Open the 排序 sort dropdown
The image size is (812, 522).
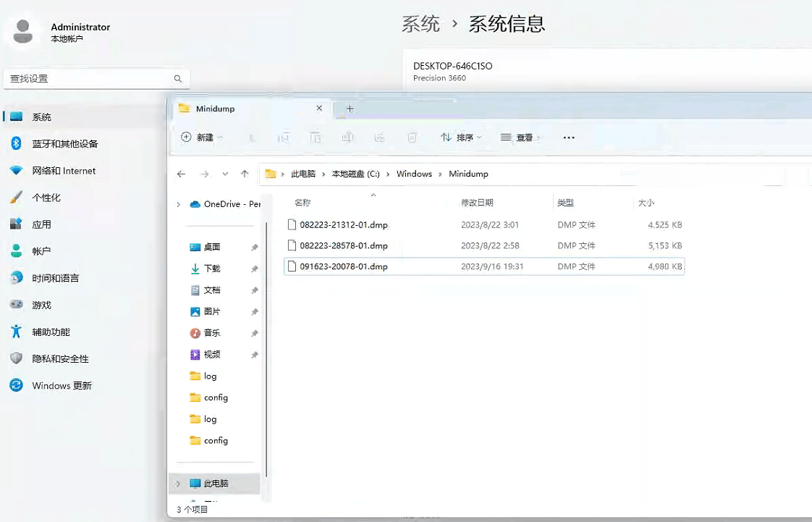point(462,137)
